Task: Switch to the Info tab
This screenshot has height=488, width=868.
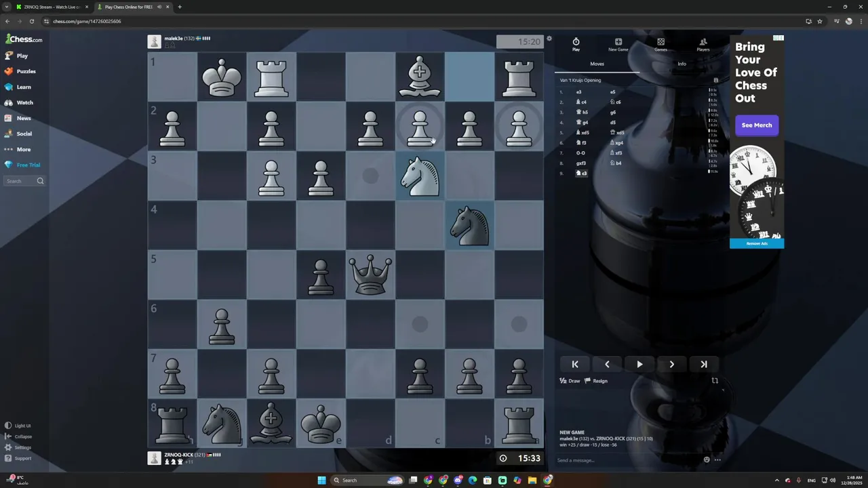Action: pyautogui.click(x=682, y=64)
